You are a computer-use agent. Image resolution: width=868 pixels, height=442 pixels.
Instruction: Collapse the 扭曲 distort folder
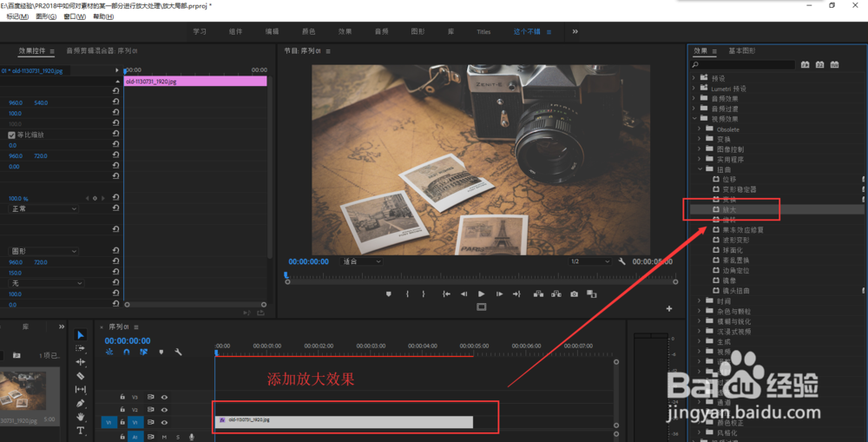pos(700,169)
